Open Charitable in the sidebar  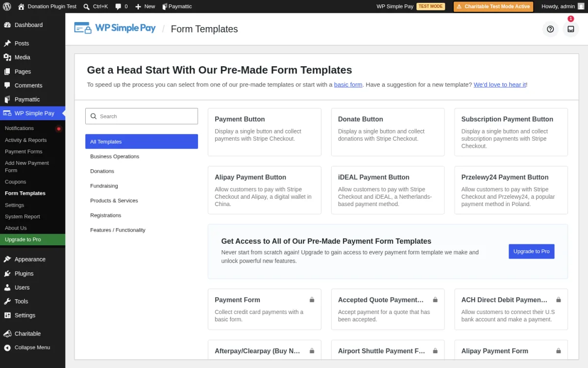[x=32, y=334]
